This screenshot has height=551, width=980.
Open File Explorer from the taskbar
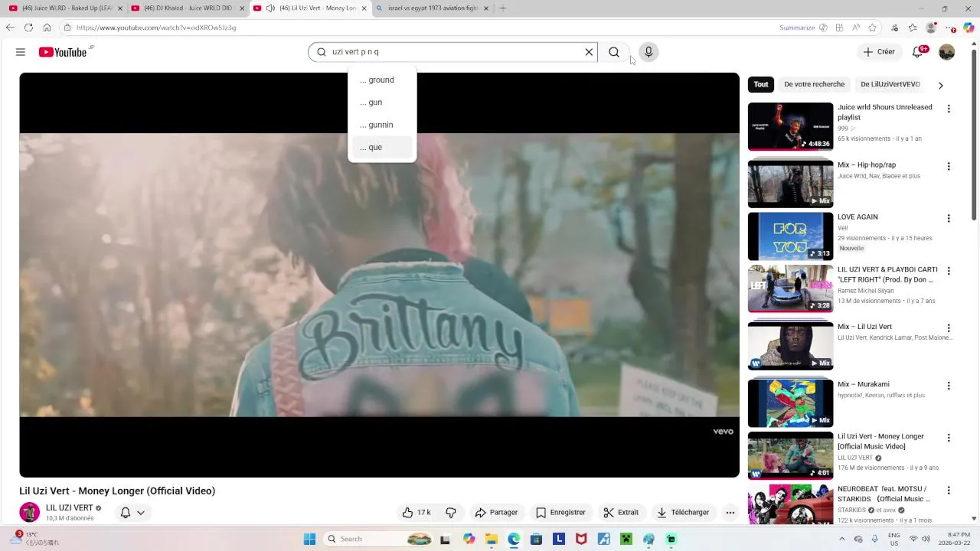pos(491,539)
